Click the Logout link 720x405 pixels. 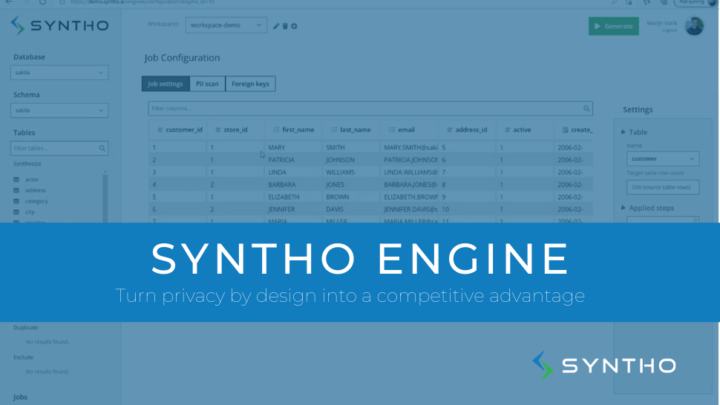(x=669, y=30)
